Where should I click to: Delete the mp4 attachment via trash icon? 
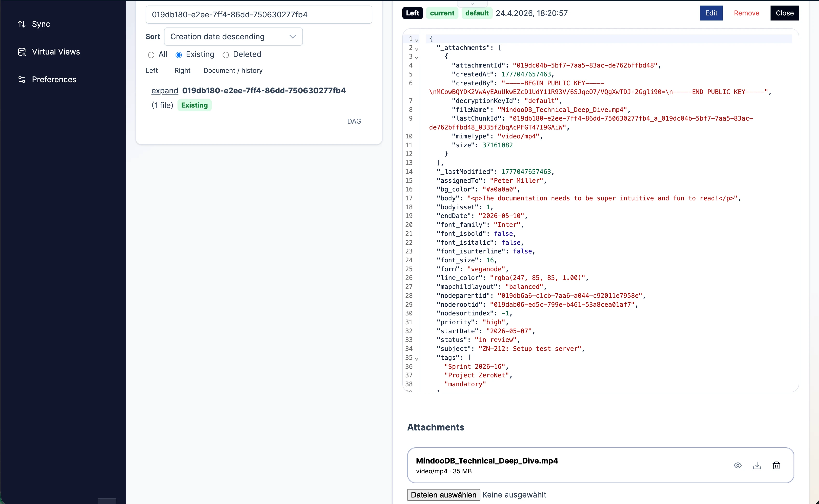(x=776, y=465)
